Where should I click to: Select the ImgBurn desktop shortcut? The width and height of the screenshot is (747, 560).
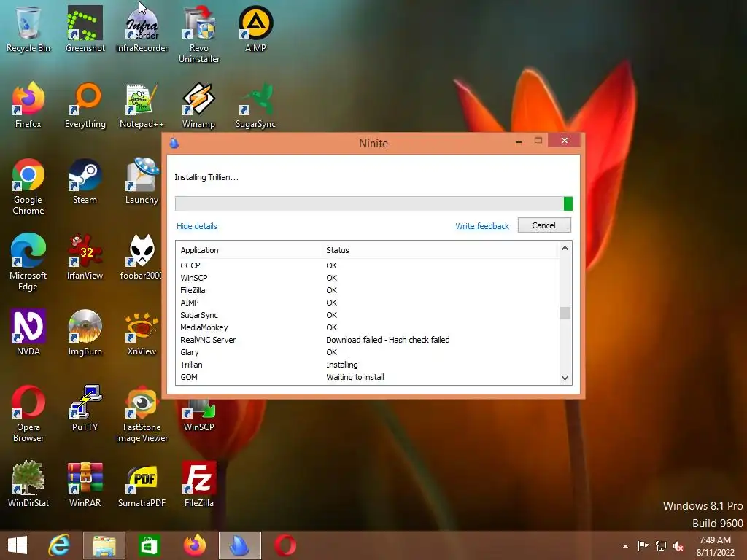tap(85, 332)
